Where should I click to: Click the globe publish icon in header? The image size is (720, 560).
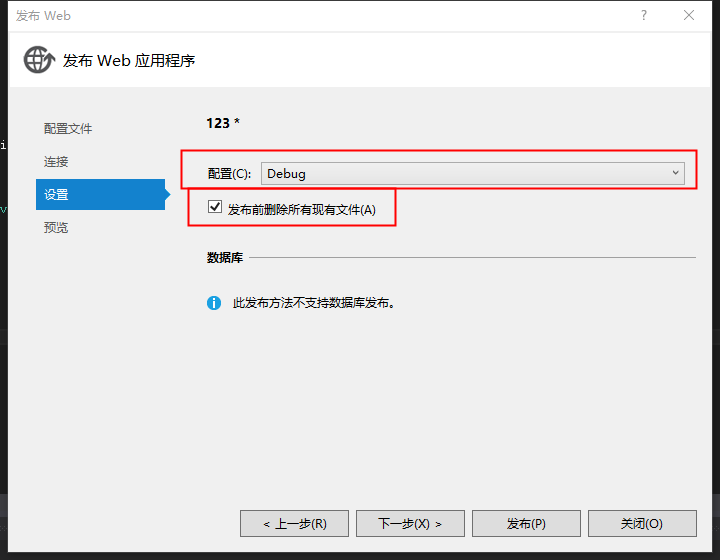tap(39, 60)
